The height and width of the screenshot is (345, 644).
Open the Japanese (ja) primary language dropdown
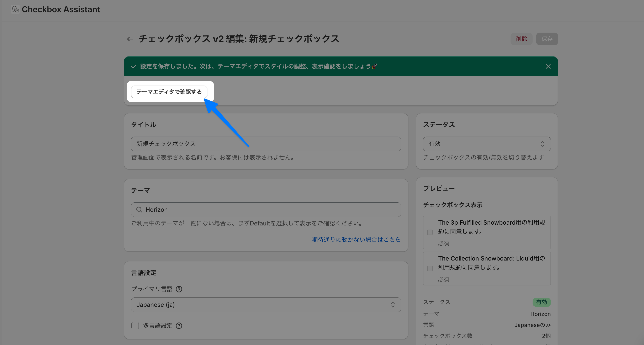click(266, 305)
